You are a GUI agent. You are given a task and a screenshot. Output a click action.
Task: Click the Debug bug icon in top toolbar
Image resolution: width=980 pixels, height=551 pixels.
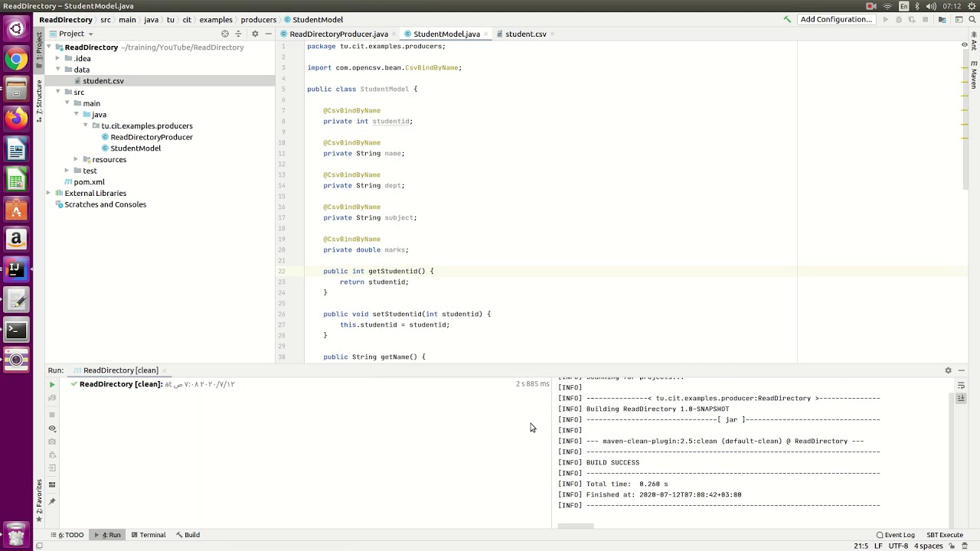[x=899, y=19]
